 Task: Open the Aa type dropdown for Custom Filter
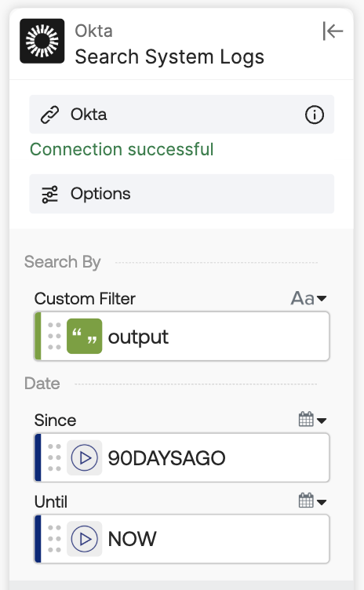point(308,298)
